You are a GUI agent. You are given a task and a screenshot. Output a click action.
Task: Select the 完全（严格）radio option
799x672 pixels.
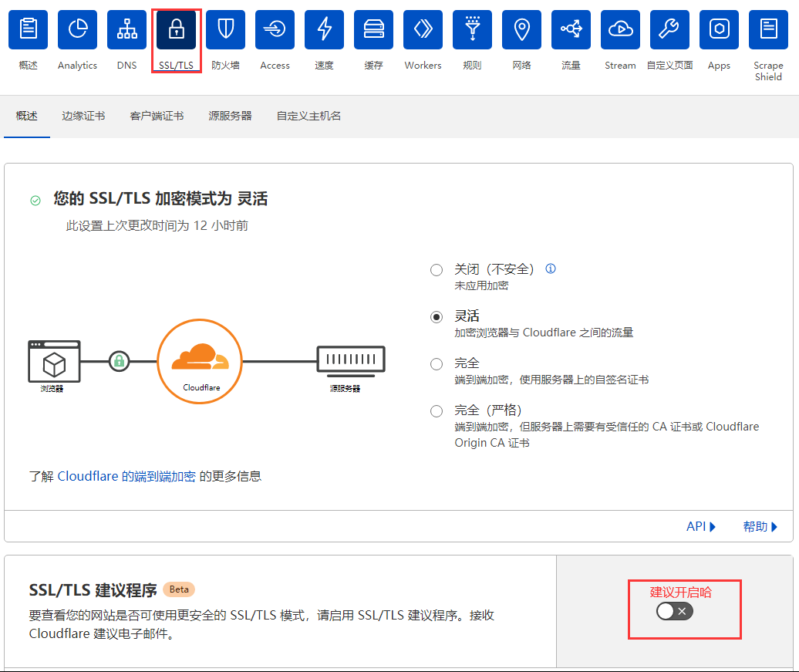tap(437, 410)
